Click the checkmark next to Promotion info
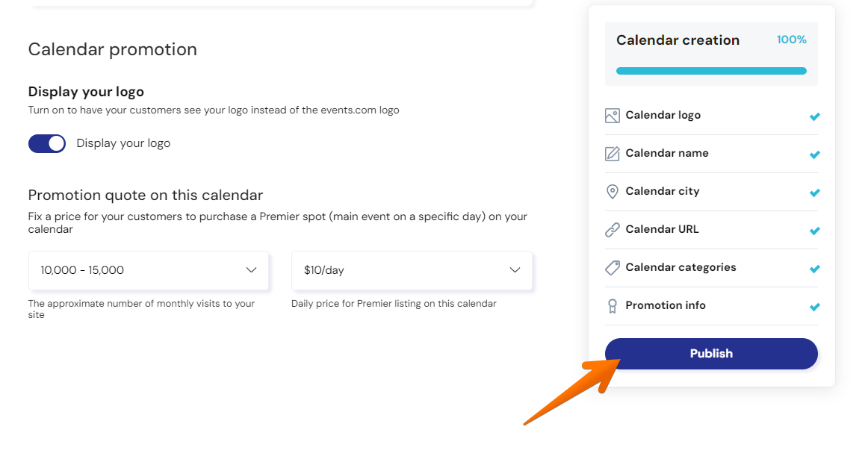Image resolution: width=868 pixels, height=462 pixels. 814,307
